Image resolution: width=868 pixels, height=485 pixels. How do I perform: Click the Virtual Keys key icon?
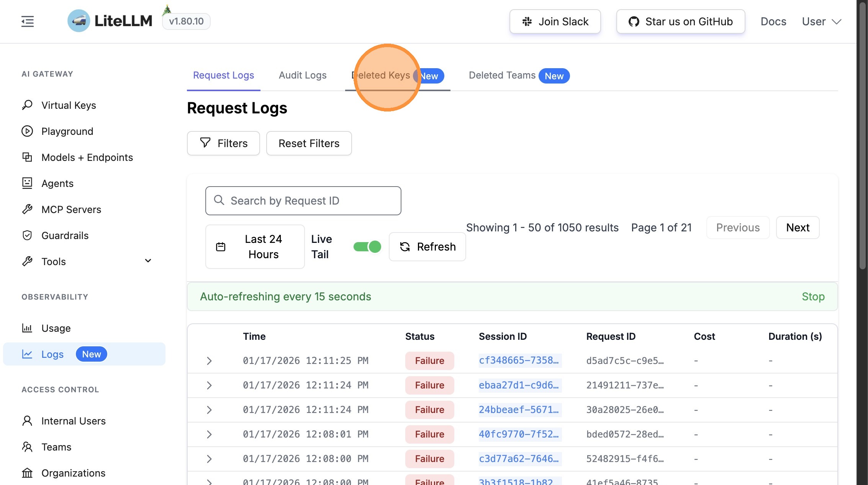coord(27,105)
